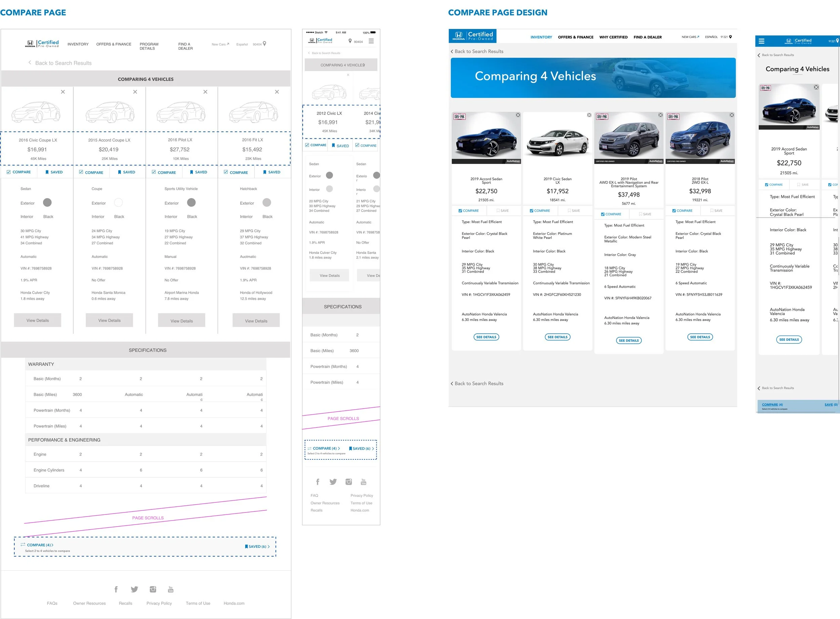The image size is (840, 619).
Task: Select the INVENTORY navigation item
Action: click(x=541, y=37)
